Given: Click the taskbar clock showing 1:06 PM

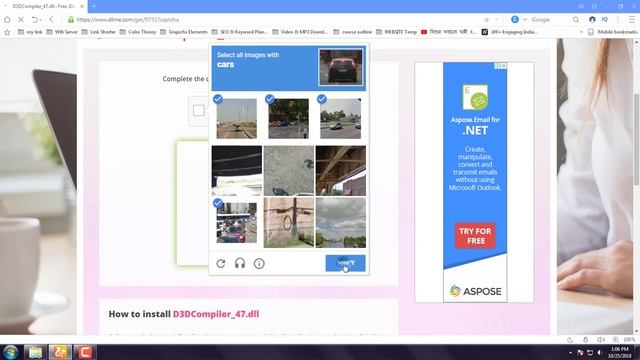Looking at the screenshot, I should pyautogui.click(x=619, y=352).
